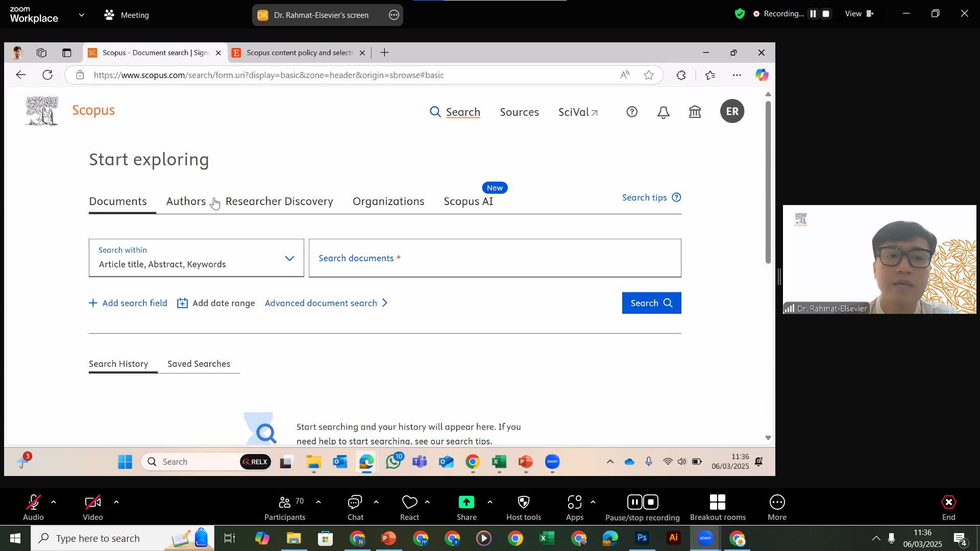Open More options in Zoom toolbar

[x=777, y=508]
